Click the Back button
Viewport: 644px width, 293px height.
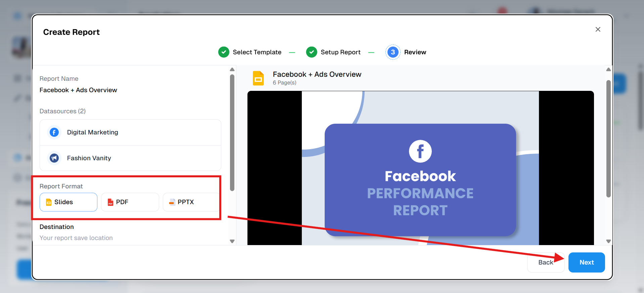pos(546,262)
